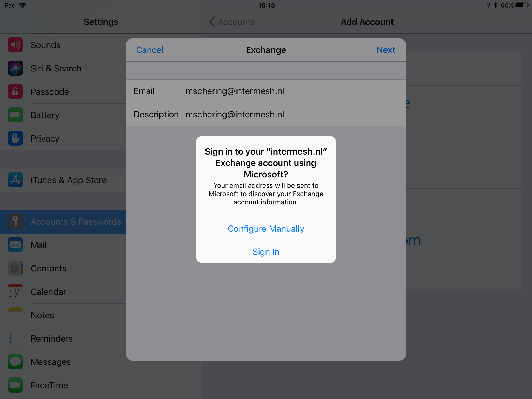The image size is (532, 399).
Task: Tap the green Battery icon
Action: 15,115
